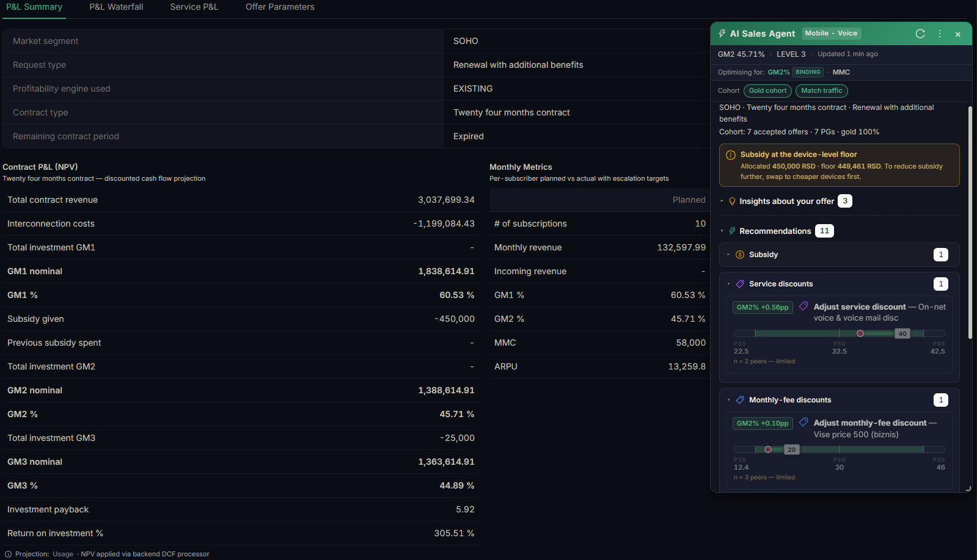Click the service discount slider handle at 40
977x560 pixels.
902,333
